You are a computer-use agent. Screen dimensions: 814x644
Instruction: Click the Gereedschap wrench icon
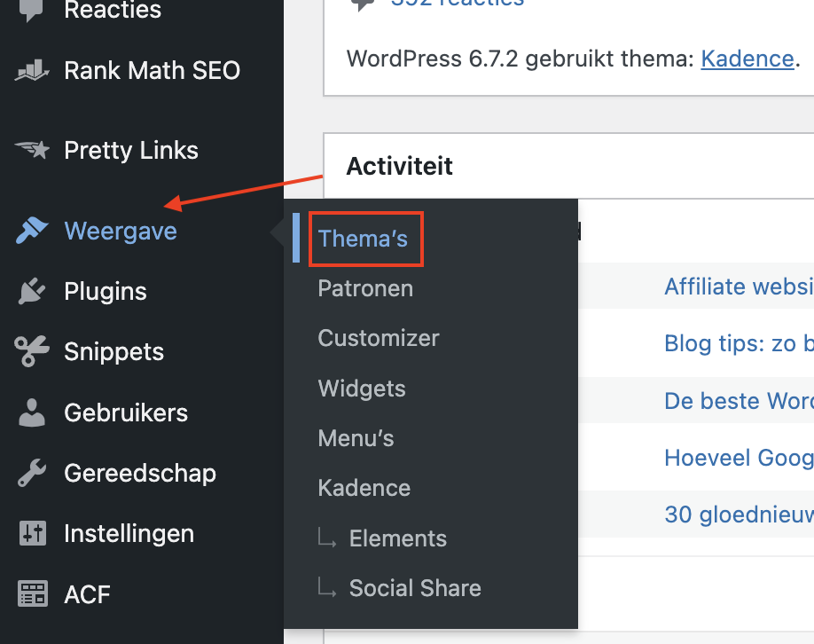coord(32,473)
